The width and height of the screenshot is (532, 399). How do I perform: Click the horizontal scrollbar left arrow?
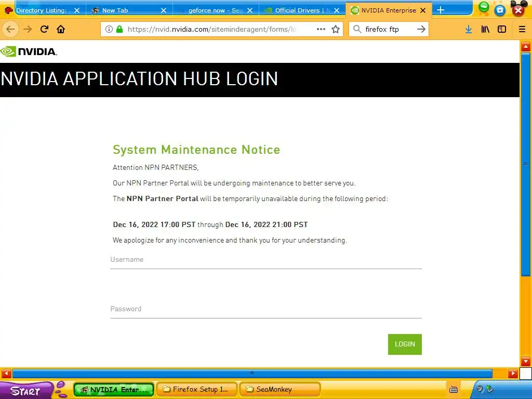pyautogui.click(x=6, y=374)
